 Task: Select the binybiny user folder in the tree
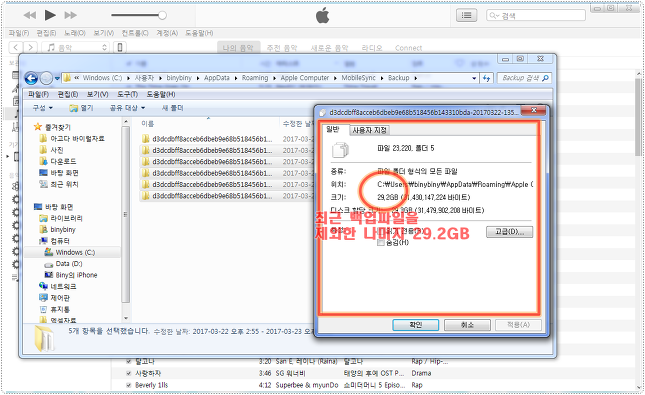tap(58, 230)
